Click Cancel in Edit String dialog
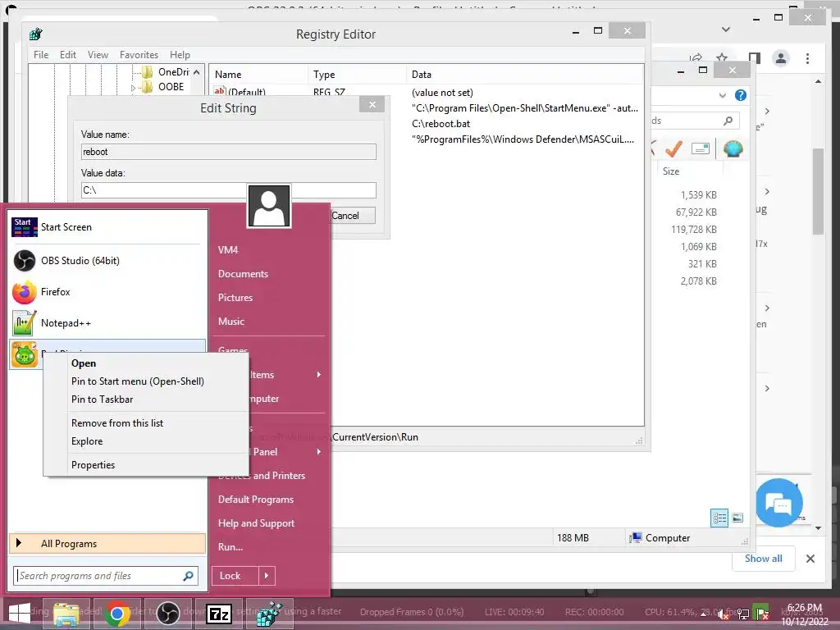 (345, 216)
